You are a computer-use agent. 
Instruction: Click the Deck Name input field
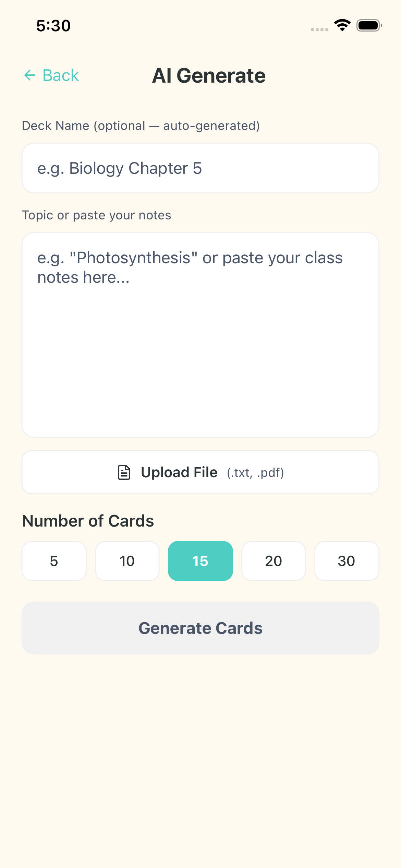point(200,168)
